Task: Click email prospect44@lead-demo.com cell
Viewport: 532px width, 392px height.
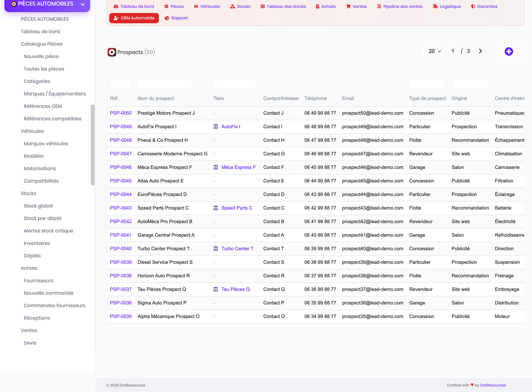Action: tap(373, 194)
